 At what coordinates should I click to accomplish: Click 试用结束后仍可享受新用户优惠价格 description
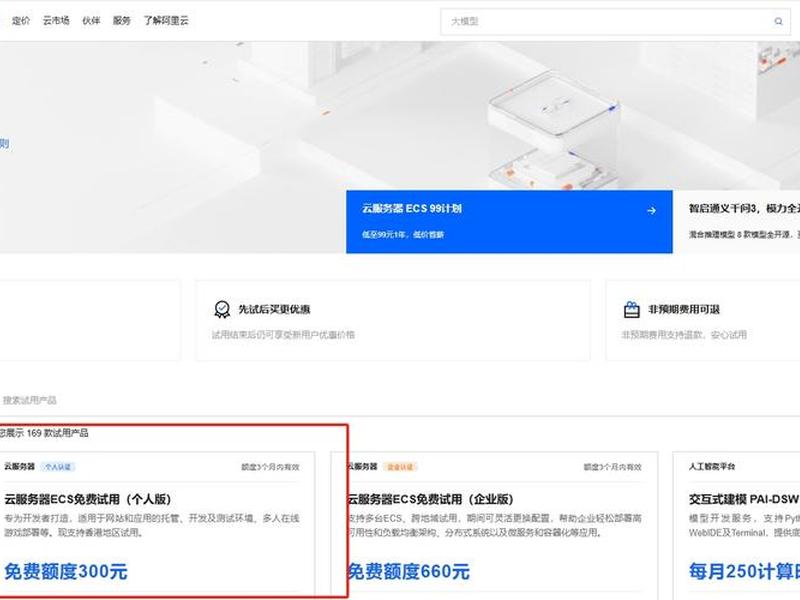coord(283,335)
